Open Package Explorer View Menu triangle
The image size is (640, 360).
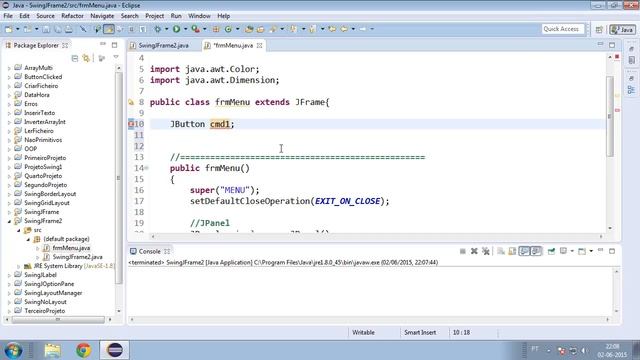[116, 58]
